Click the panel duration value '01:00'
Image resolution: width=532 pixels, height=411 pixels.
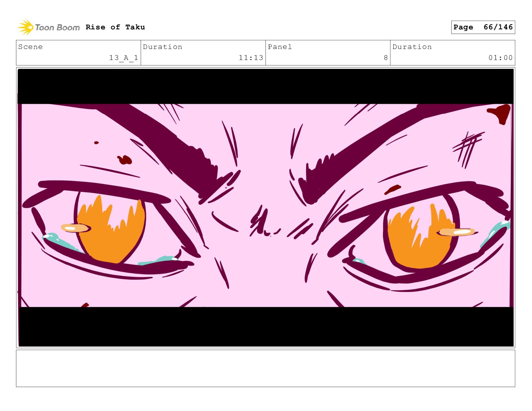(500, 58)
